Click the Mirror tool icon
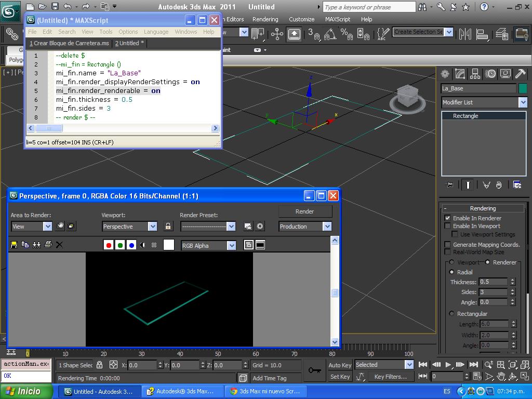532x399 pixels. pos(465,34)
